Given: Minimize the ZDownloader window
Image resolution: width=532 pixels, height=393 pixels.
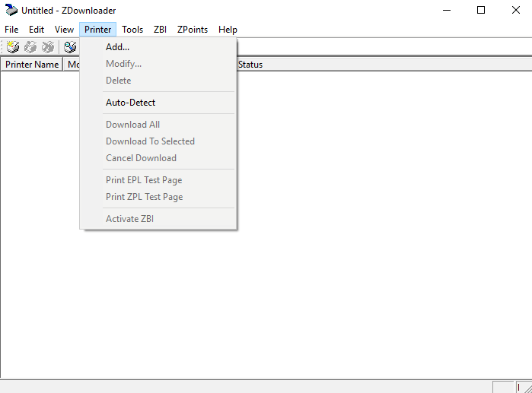Looking at the screenshot, I should 446,11.
